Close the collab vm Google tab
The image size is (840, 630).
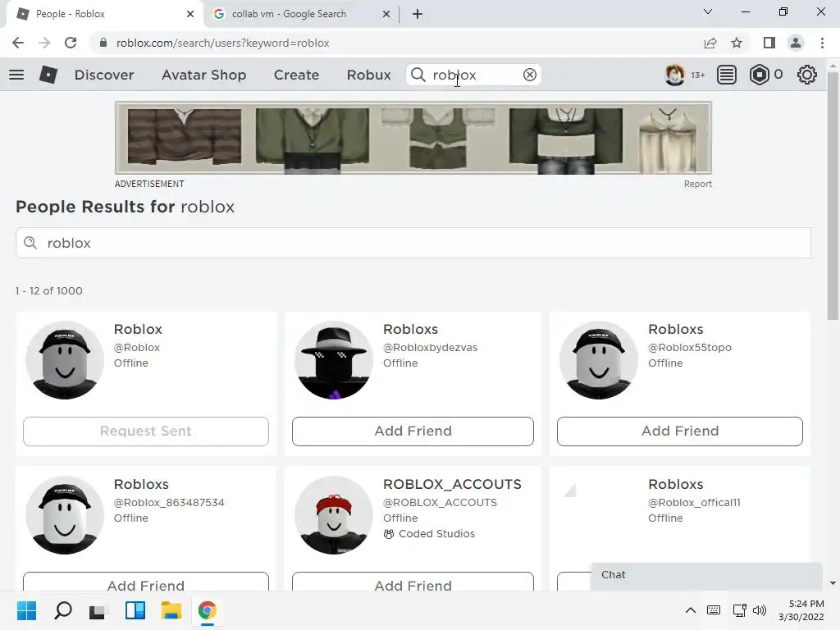coord(386,14)
